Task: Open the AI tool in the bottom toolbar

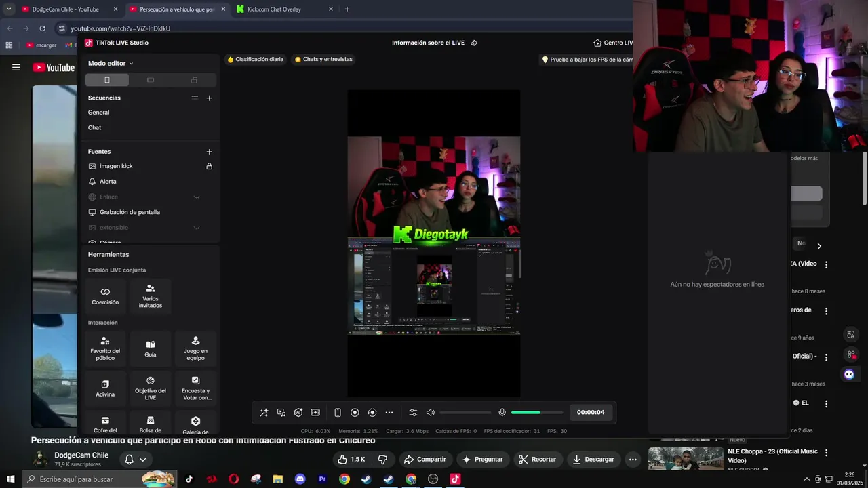Action: click(298, 412)
